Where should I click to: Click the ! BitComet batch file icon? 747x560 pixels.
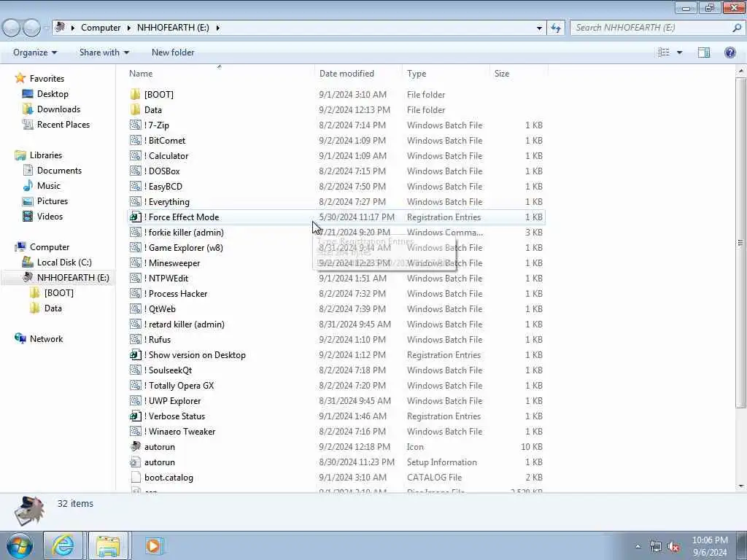click(135, 141)
